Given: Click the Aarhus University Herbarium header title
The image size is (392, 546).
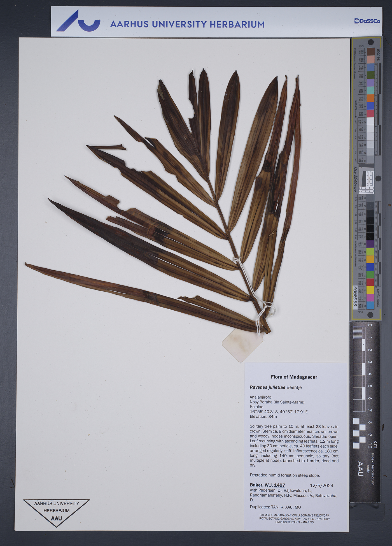Looking at the screenshot, I should click(x=187, y=24).
